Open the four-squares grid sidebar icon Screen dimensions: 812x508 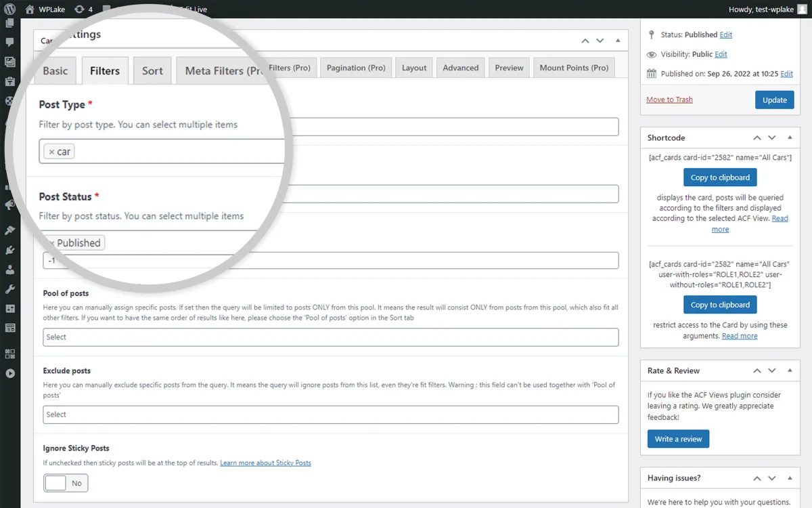click(x=9, y=354)
